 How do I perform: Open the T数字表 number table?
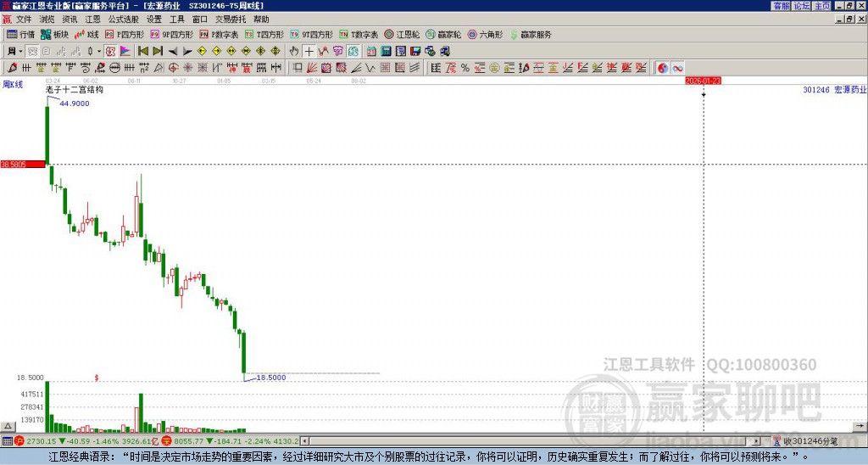(359, 34)
